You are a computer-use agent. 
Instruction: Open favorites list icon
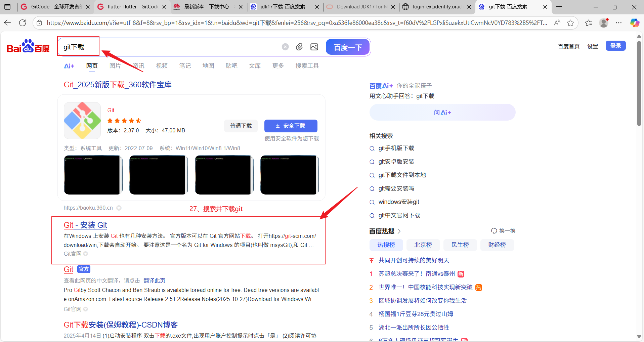click(589, 23)
